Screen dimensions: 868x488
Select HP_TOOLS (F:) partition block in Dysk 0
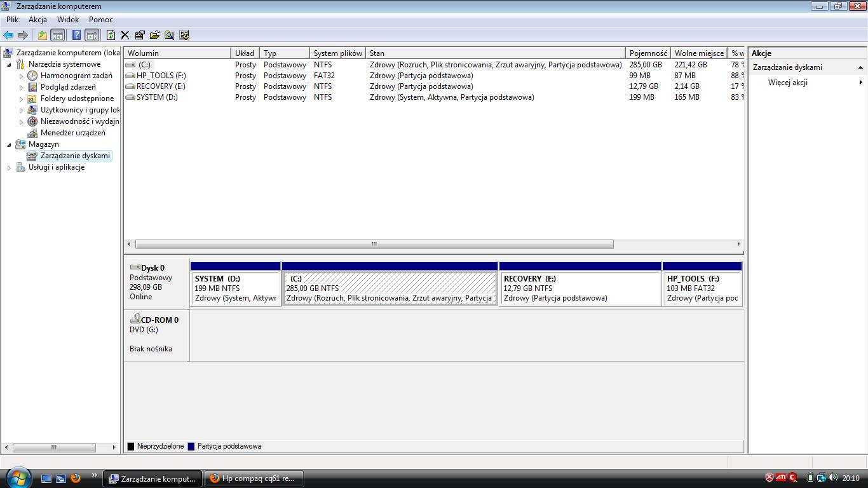[702, 284]
